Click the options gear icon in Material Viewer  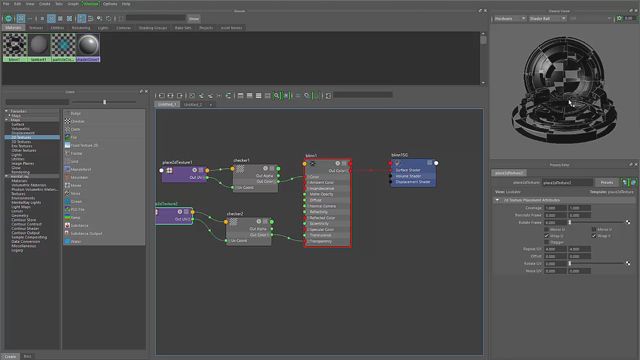(x=619, y=18)
